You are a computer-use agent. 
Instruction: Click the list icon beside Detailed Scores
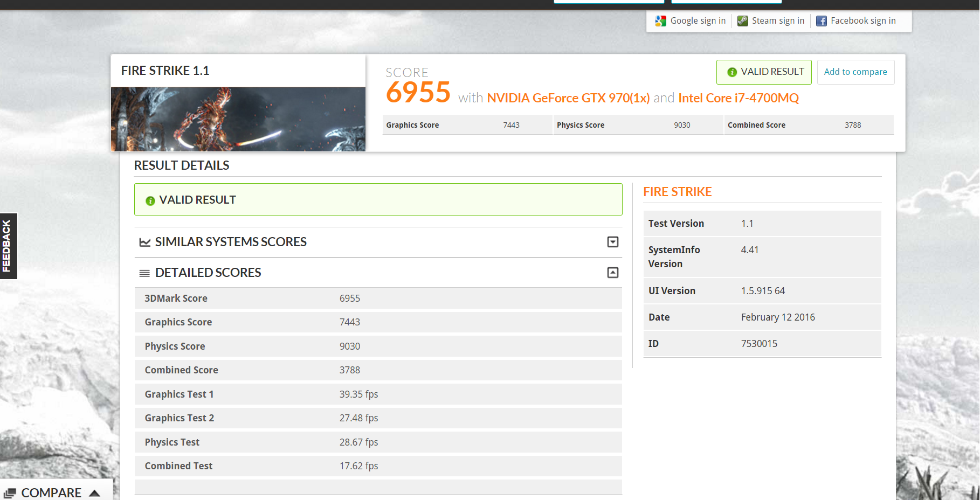[x=144, y=273]
